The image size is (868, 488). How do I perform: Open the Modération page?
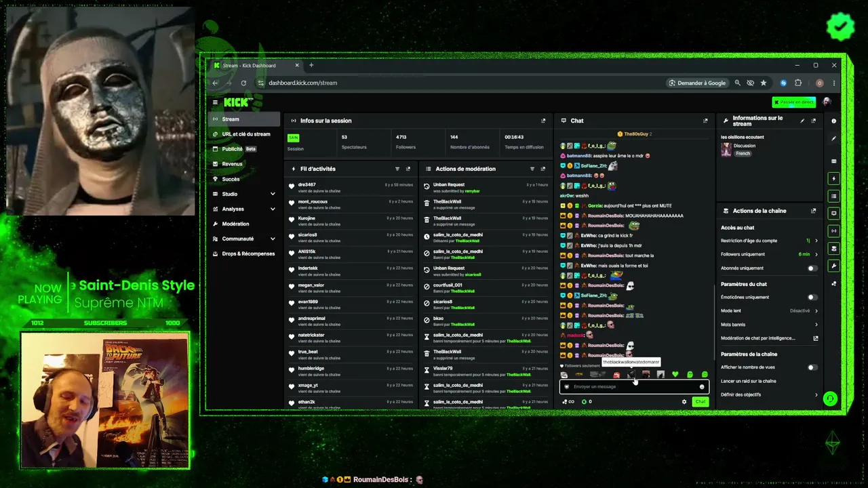tap(244, 224)
